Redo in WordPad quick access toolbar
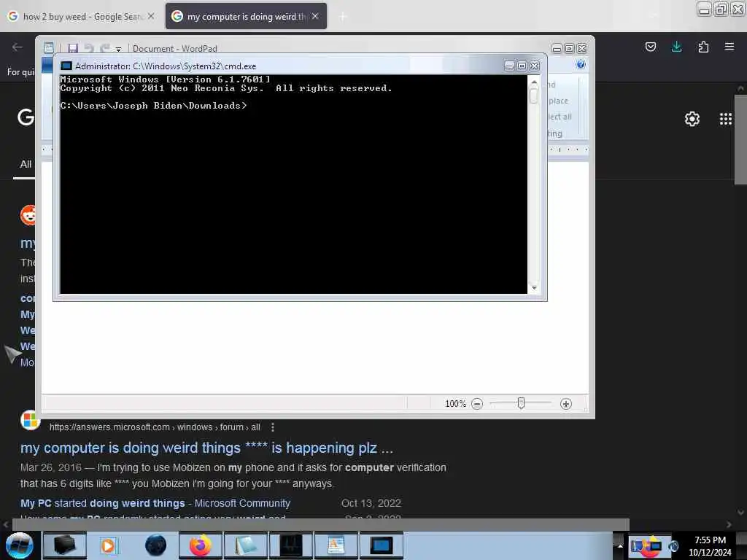Screen dimensions: 747x560 (x=105, y=48)
